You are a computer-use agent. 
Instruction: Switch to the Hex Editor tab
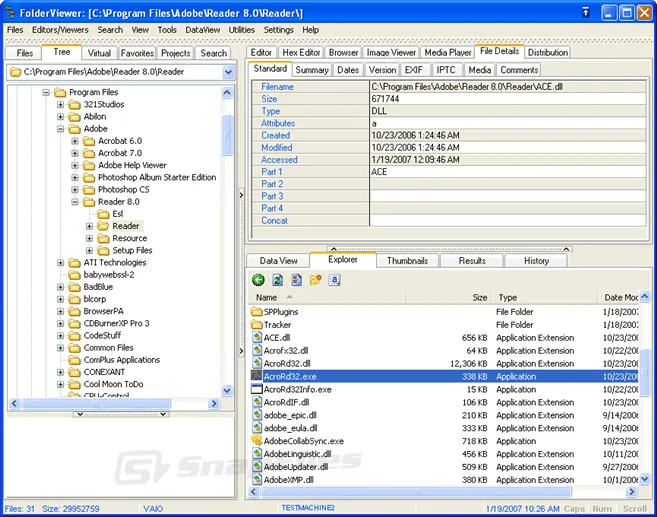(x=301, y=52)
